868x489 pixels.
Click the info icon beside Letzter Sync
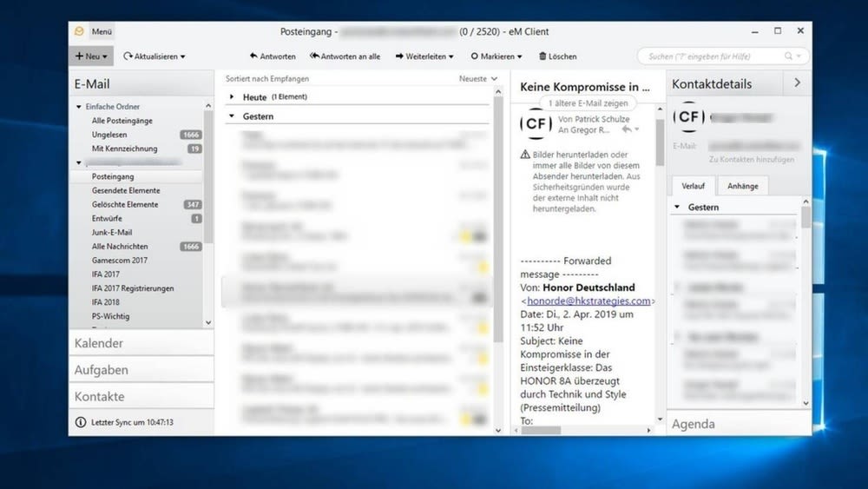pyautogui.click(x=82, y=422)
